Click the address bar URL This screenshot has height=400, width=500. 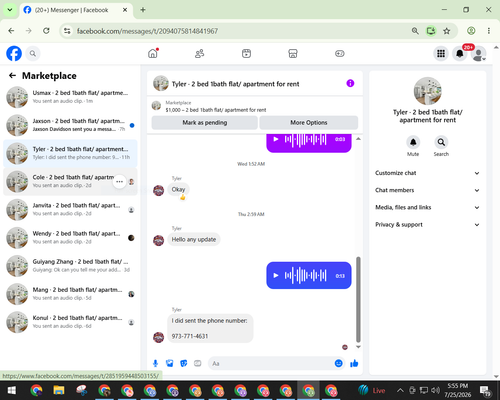[147, 31]
